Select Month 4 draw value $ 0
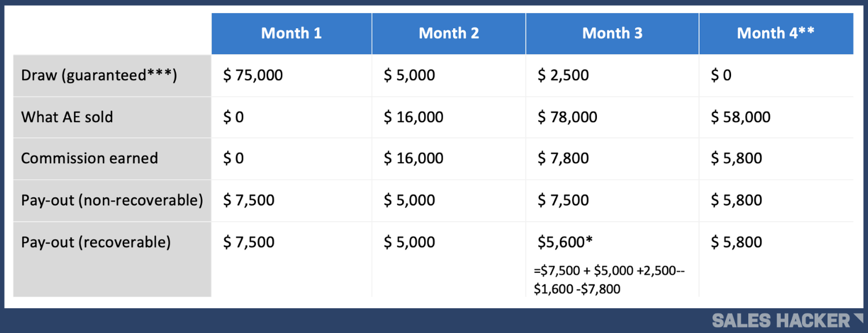Viewport: 868px width, 333px height. (x=721, y=76)
